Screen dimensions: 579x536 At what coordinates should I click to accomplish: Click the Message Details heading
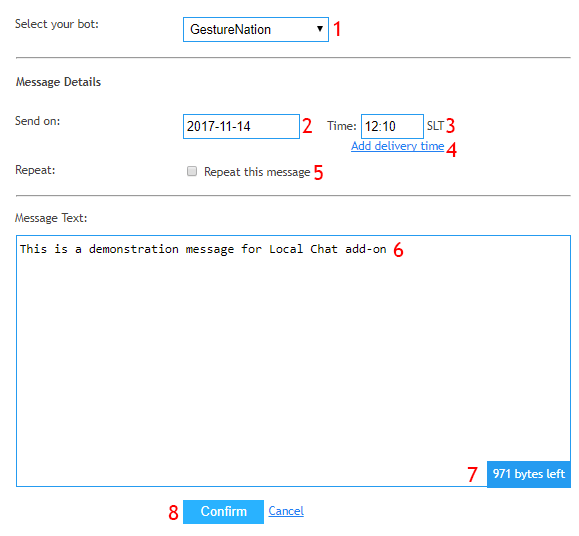coord(58,82)
